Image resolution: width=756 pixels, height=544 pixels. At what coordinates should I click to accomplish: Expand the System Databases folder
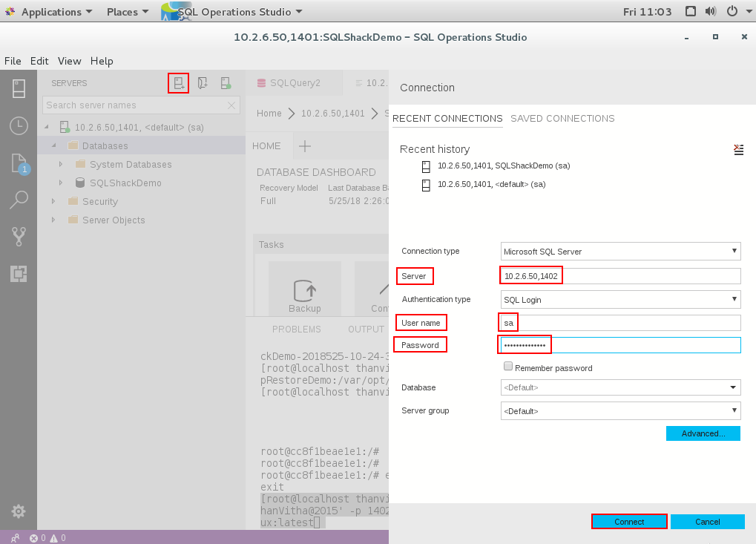[61, 164]
